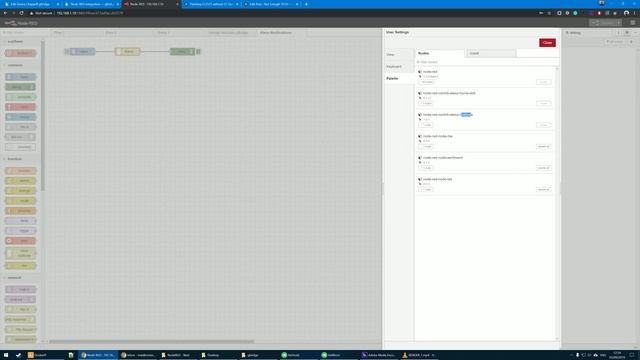Switch to the Install tab in Palette
Image resolution: width=640 pixels, height=360 pixels.
click(491, 53)
